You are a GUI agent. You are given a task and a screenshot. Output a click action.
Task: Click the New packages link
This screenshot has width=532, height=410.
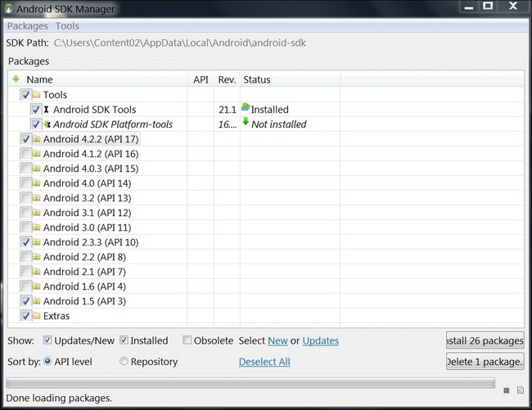(277, 340)
